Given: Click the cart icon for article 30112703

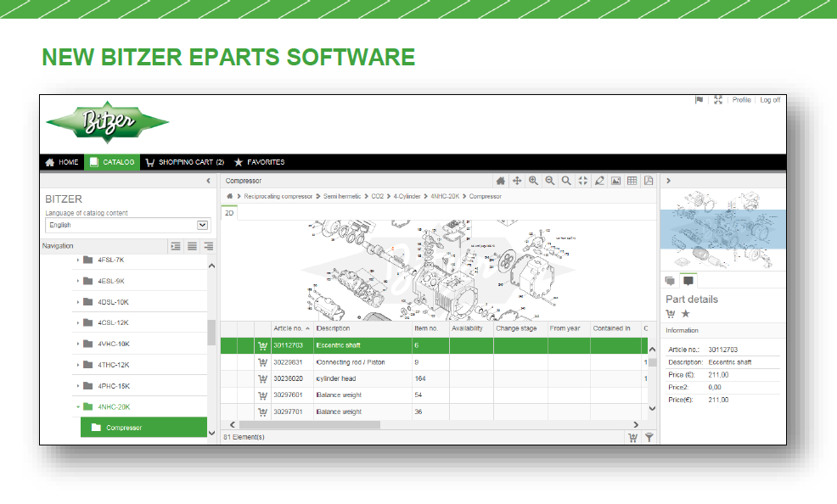Looking at the screenshot, I should 262,345.
